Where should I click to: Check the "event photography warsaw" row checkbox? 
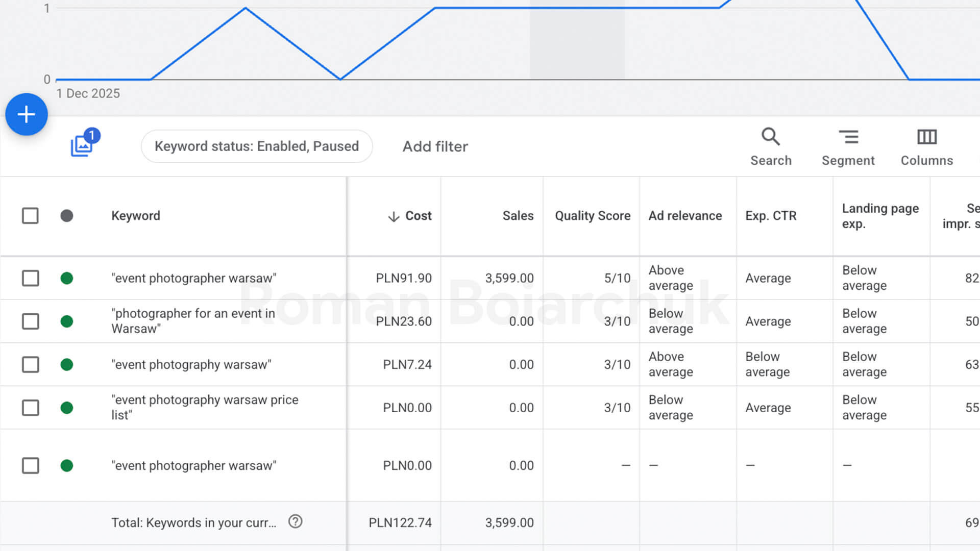tap(30, 365)
